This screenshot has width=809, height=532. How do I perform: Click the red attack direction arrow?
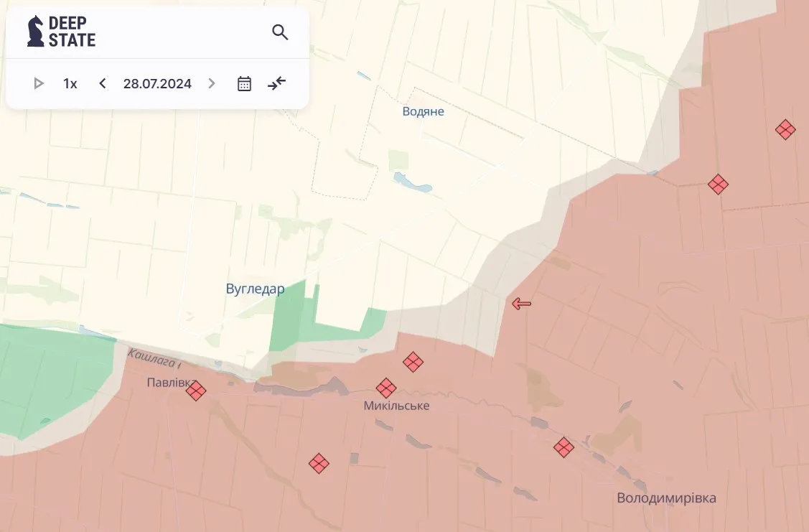(x=521, y=304)
